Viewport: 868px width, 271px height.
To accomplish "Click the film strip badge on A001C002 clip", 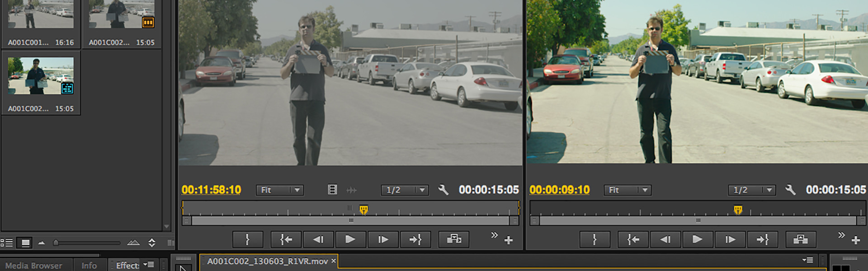I will click(148, 22).
